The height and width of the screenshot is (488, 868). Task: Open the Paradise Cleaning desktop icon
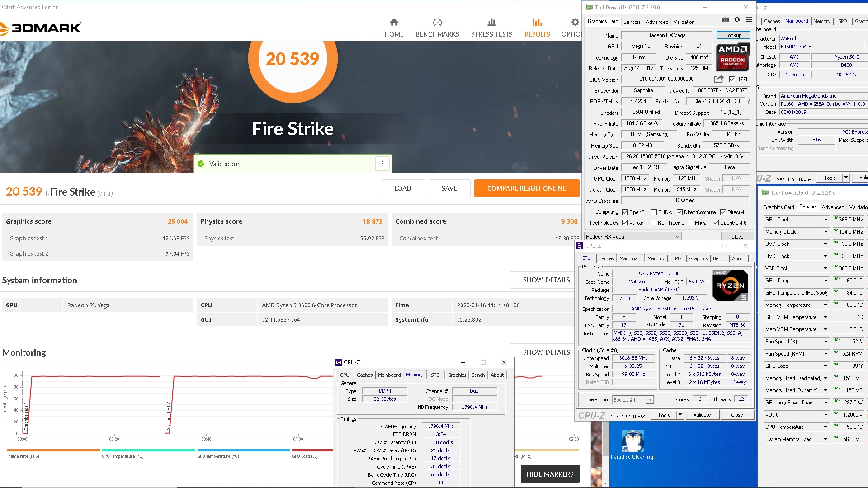pos(632,445)
